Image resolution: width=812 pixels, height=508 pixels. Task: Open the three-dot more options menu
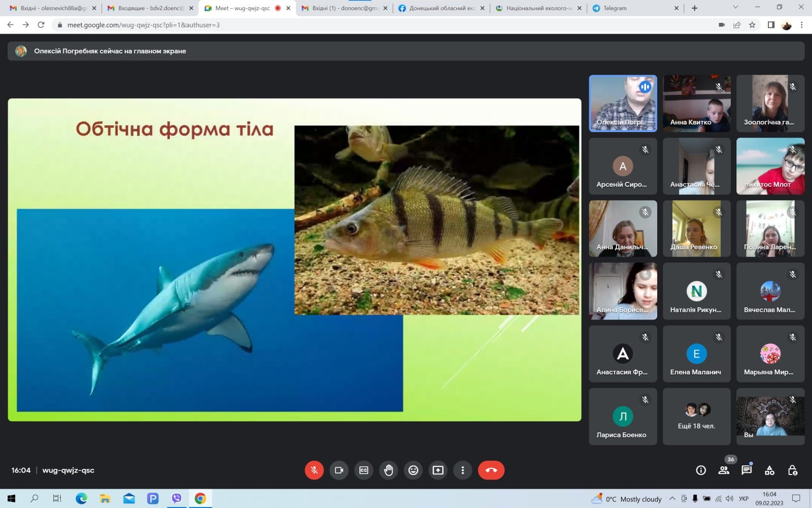462,470
